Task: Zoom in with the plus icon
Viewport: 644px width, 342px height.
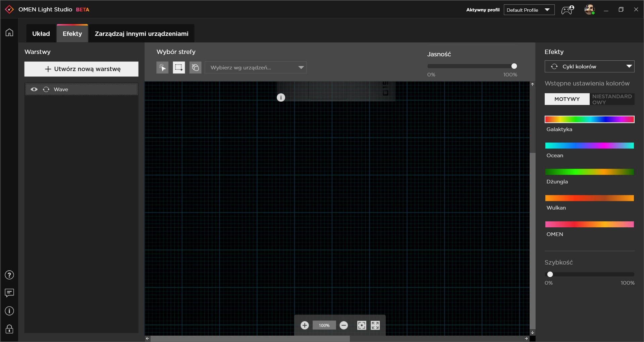Action: pos(305,325)
